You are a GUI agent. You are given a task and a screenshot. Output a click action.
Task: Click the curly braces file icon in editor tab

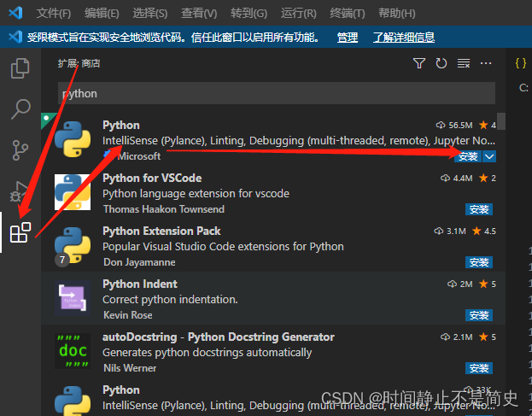coord(520,62)
